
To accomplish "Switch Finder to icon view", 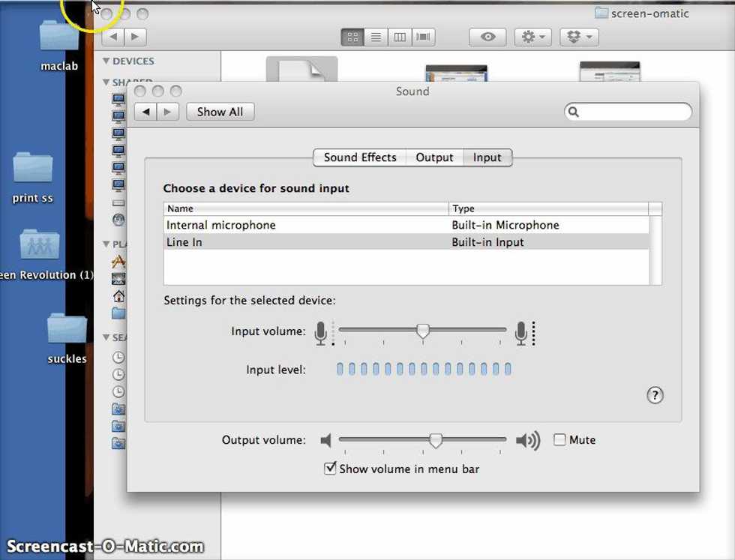I will (352, 37).
